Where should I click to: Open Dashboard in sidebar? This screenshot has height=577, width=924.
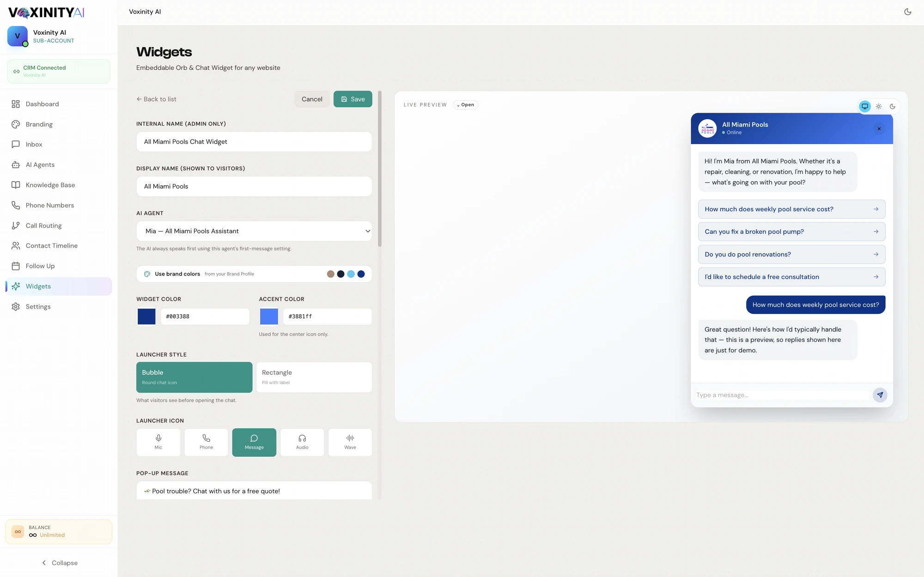(59, 104)
